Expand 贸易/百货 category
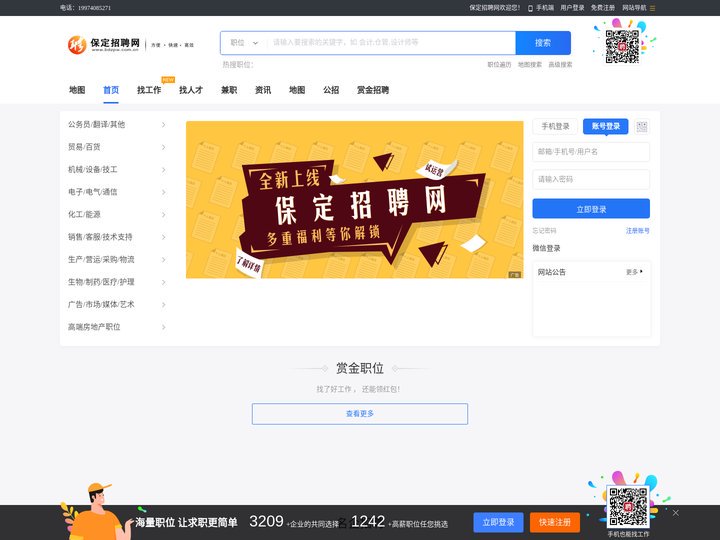Screen dimensions: 720x540 click(x=117, y=147)
